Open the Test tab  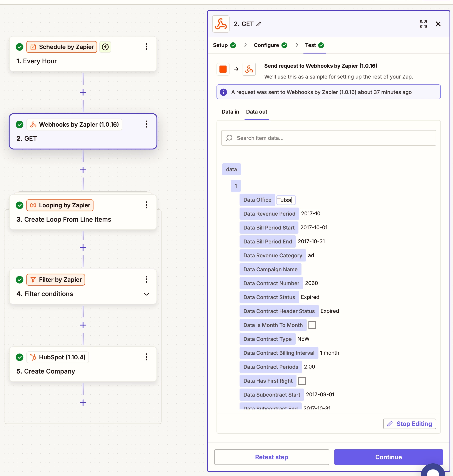[314, 45]
